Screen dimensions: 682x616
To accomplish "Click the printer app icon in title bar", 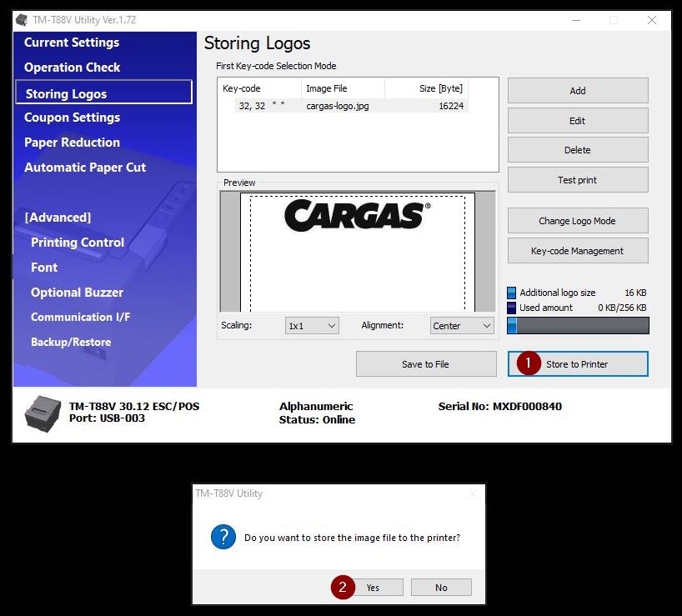I will click(x=22, y=20).
